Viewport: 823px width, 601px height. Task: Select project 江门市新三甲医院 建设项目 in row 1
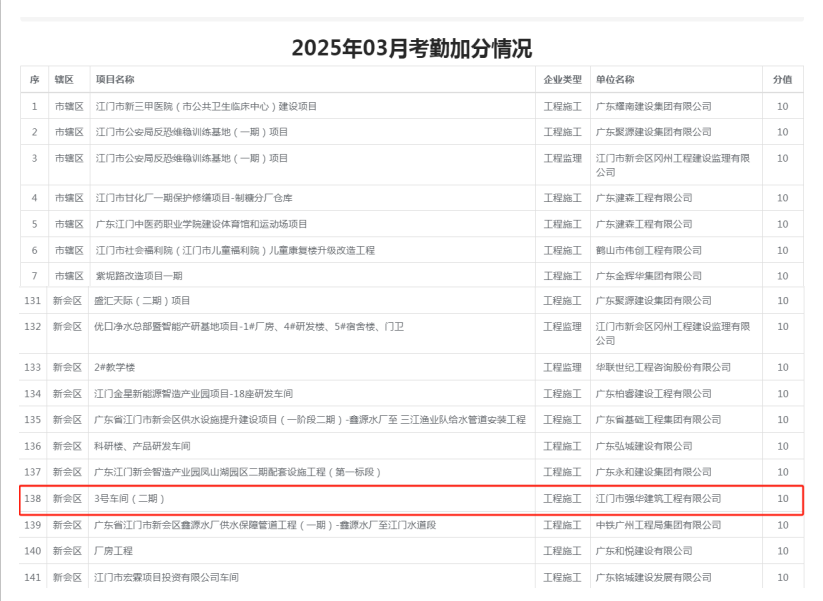[206, 107]
